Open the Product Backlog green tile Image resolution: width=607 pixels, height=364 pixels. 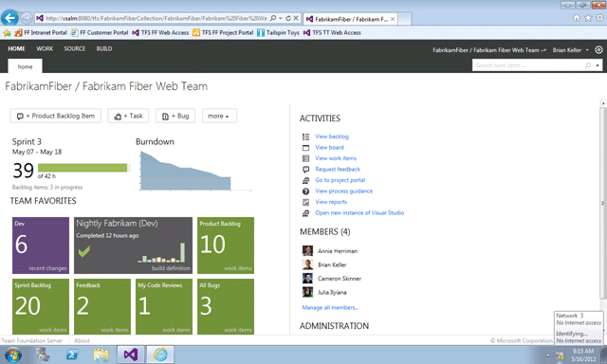[x=226, y=246]
